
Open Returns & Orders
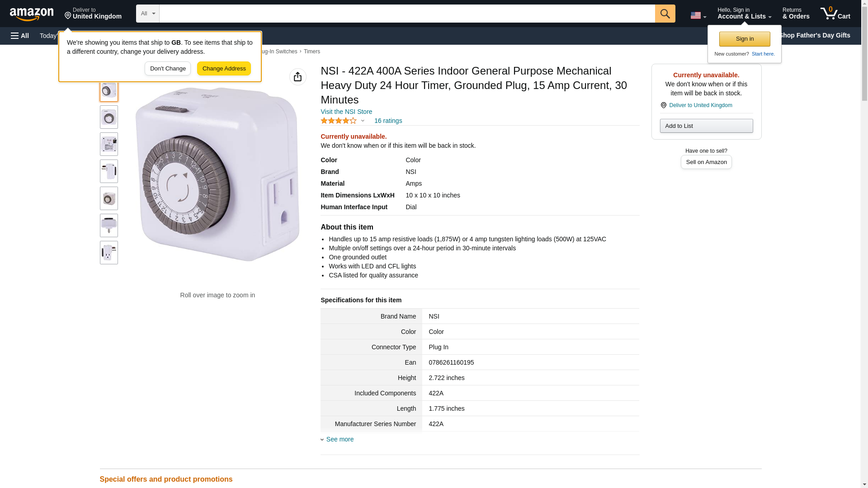point(796,14)
